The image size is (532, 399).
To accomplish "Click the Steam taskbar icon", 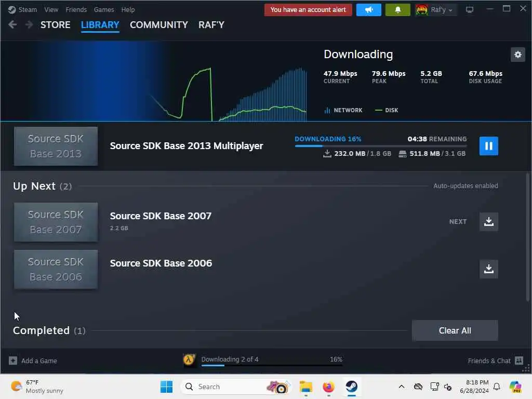I will tap(352, 387).
